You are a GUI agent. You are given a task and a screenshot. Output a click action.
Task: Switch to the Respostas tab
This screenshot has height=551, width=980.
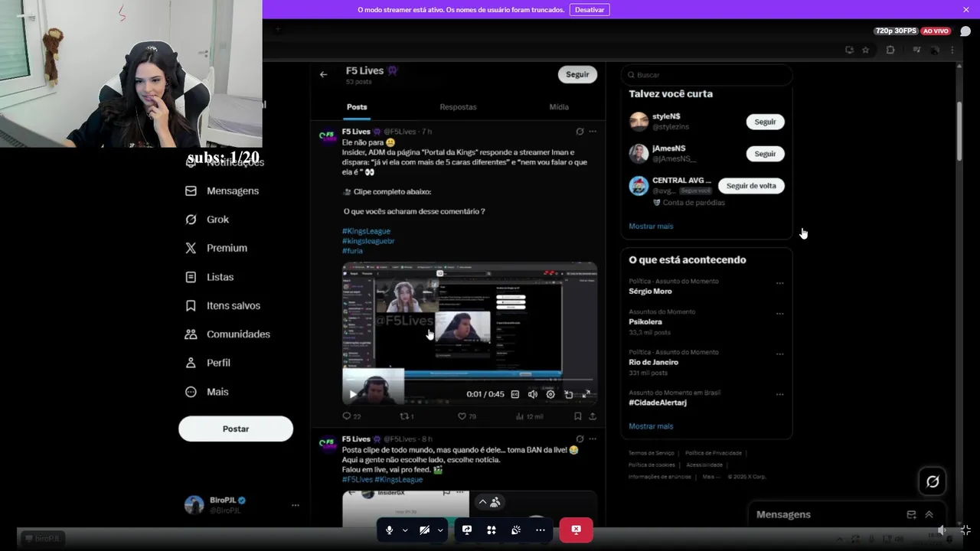pos(458,107)
